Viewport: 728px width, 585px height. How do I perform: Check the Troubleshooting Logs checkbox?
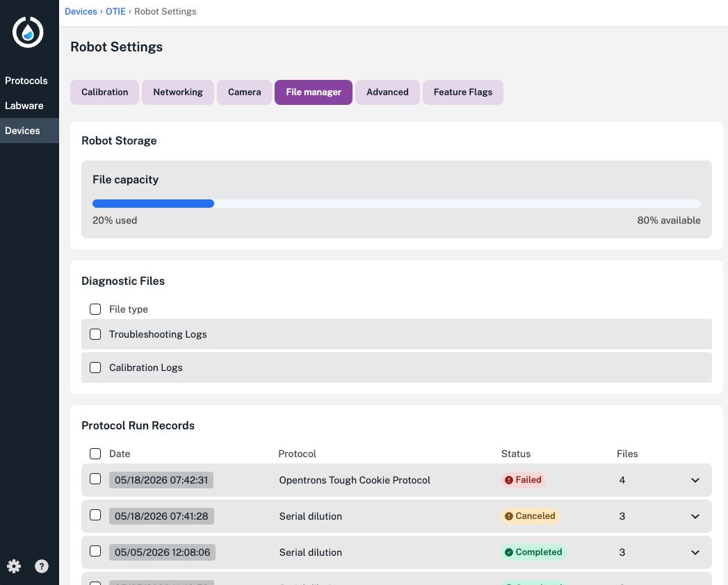[95, 334]
